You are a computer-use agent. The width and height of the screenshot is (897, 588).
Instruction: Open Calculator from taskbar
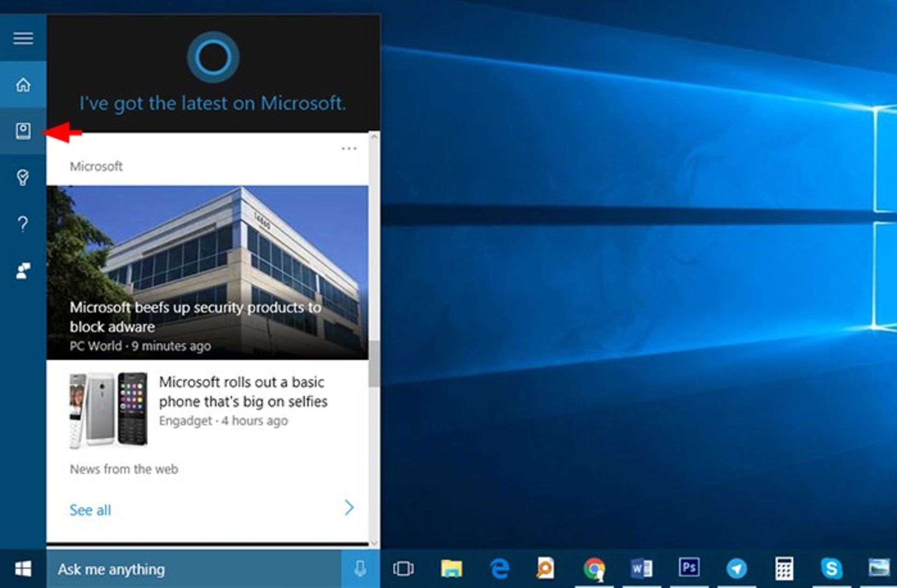(784, 568)
